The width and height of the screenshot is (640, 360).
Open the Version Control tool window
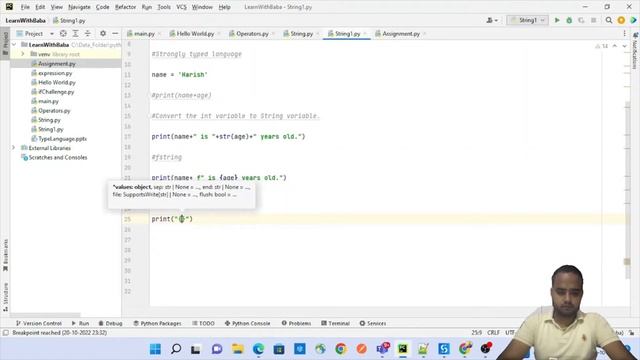click(x=39, y=323)
